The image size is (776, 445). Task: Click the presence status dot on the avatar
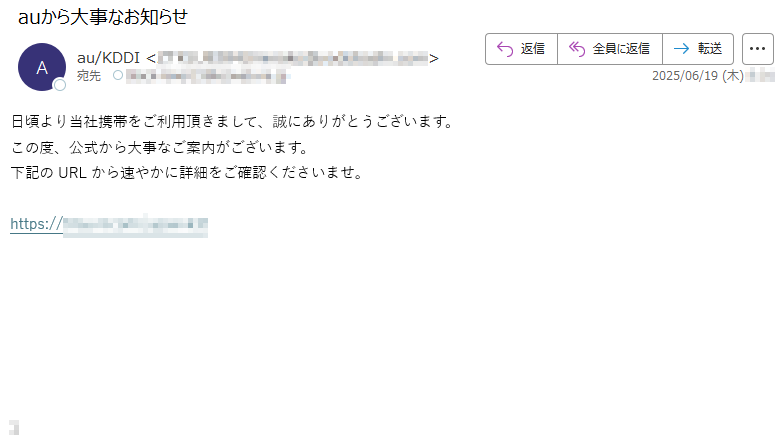pos(60,85)
